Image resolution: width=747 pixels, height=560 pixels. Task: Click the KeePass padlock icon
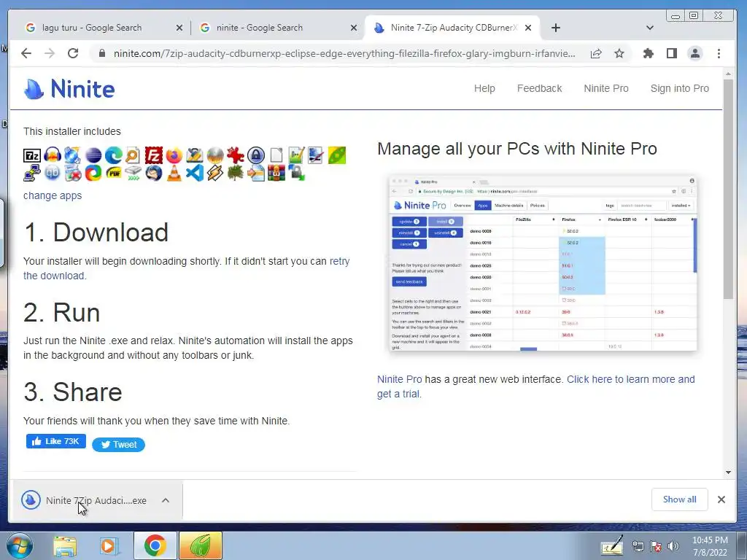click(x=256, y=155)
